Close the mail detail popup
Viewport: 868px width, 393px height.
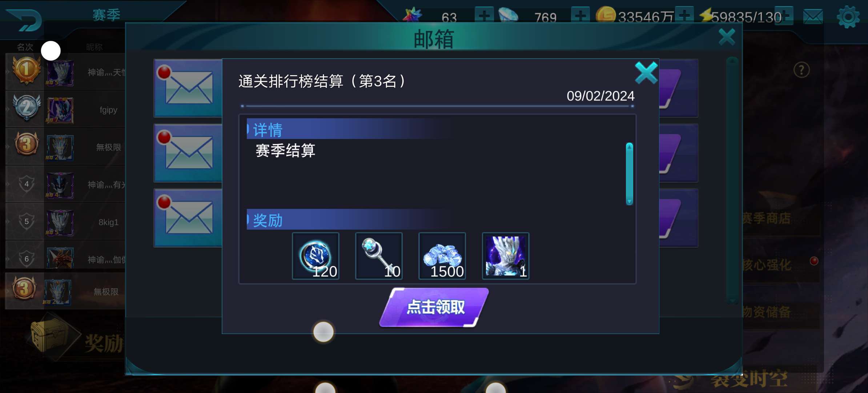[646, 73]
